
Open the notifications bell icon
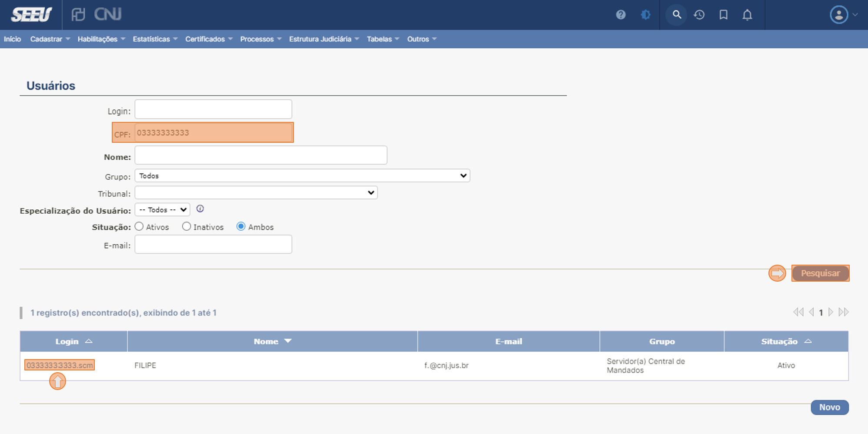click(747, 15)
